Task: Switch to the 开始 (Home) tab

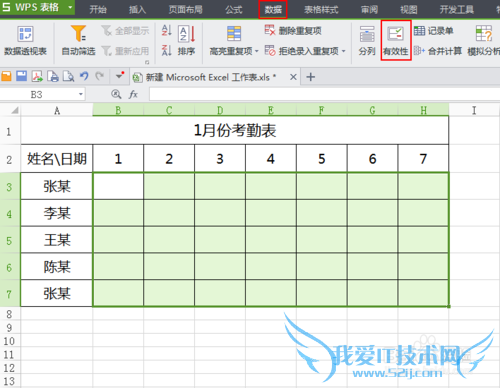Action: click(98, 9)
